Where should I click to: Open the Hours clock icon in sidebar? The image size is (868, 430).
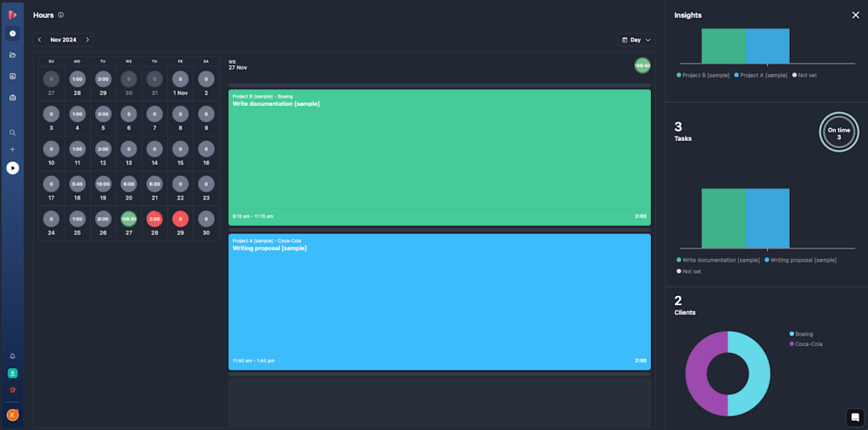click(x=13, y=33)
